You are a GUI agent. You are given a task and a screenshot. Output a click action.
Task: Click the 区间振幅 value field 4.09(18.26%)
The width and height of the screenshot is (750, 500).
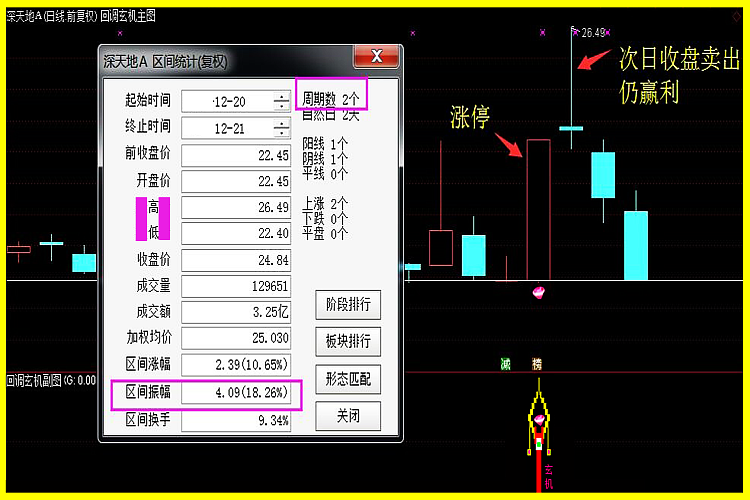[236, 394]
